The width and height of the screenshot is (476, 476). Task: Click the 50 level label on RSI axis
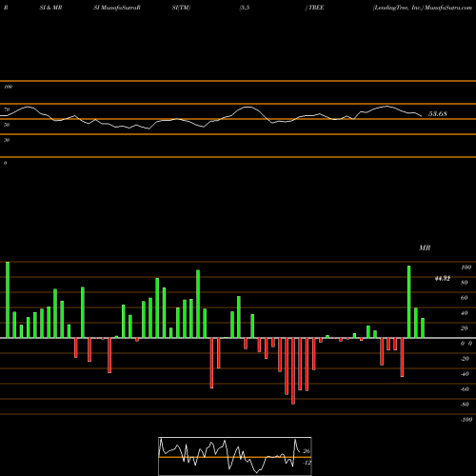click(x=7, y=125)
